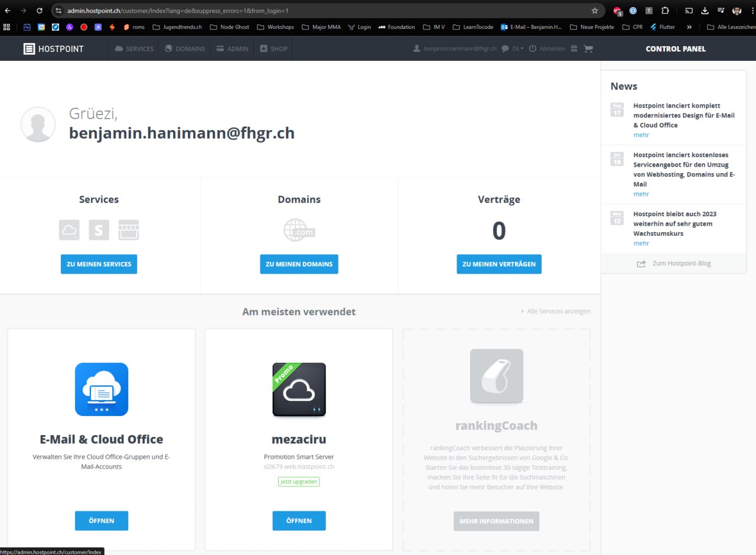Screen dimensions: 756x555
Task: Click ÖFFNEN under mezaciru
Action: tap(299, 521)
